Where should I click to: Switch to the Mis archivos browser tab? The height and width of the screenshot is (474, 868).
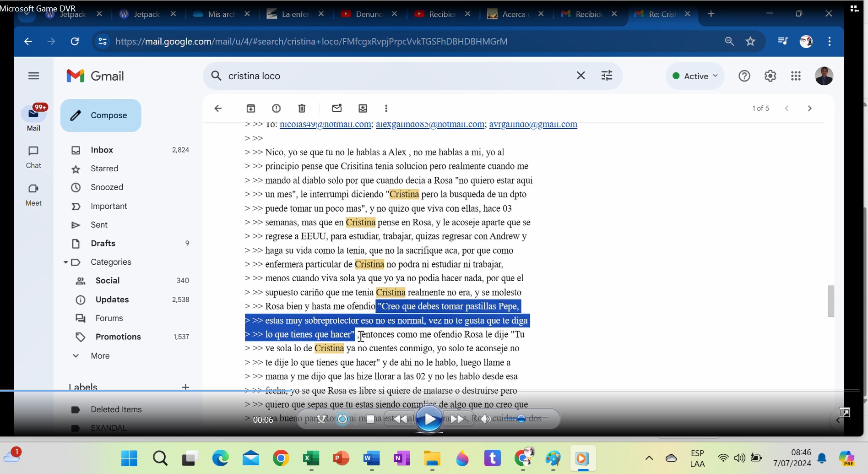tap(221, 14)
